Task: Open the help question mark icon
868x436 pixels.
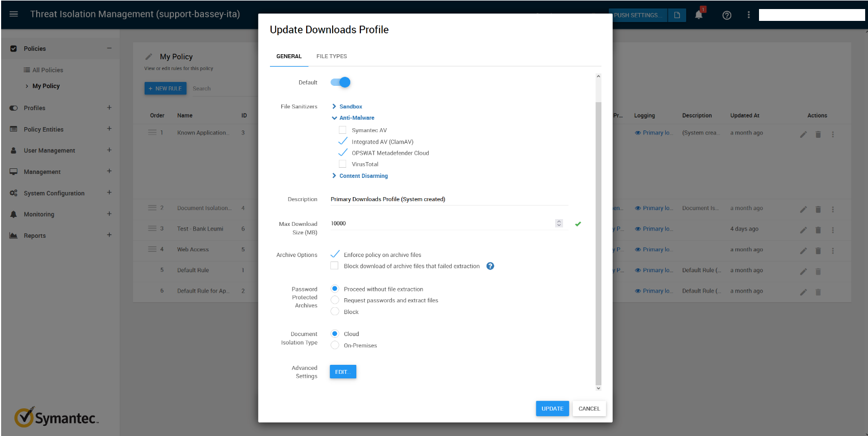Action: [727, 15]
